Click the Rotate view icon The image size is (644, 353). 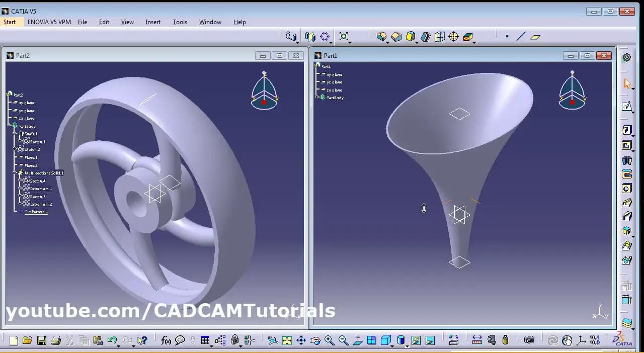[315, 340]
